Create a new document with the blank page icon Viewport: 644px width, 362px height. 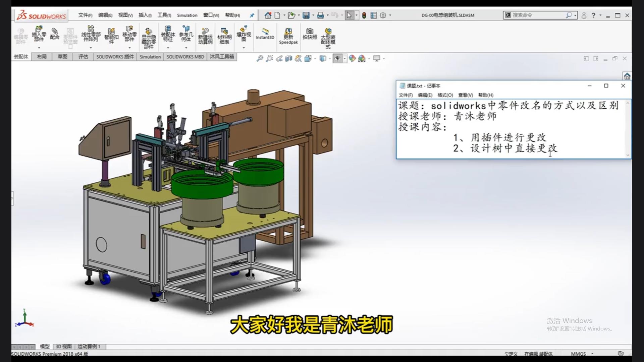pos(277,15)
